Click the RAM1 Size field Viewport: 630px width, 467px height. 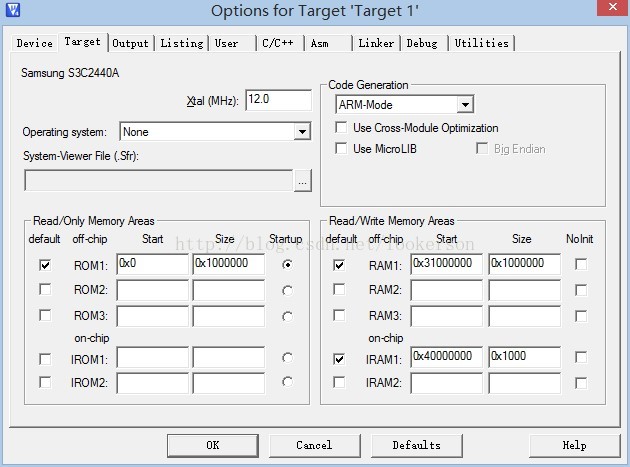(524, 264)
